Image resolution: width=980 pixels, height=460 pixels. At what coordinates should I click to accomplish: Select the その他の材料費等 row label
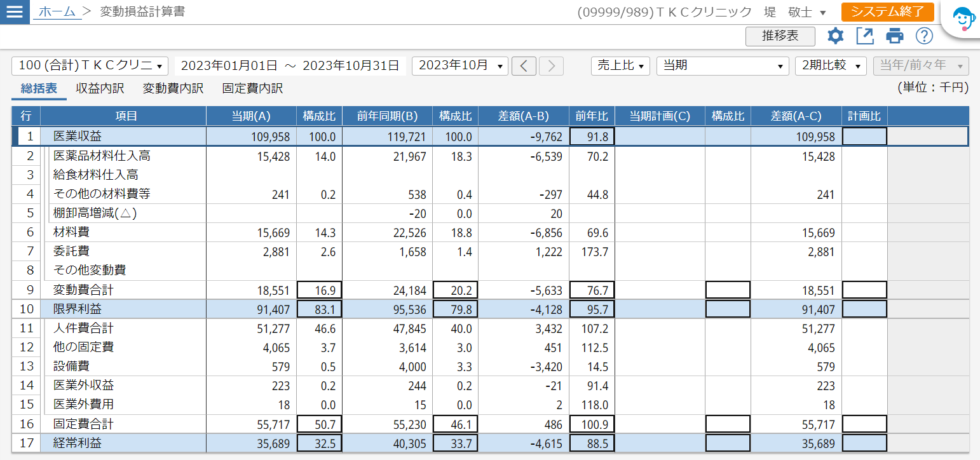[x=102, y=194]
